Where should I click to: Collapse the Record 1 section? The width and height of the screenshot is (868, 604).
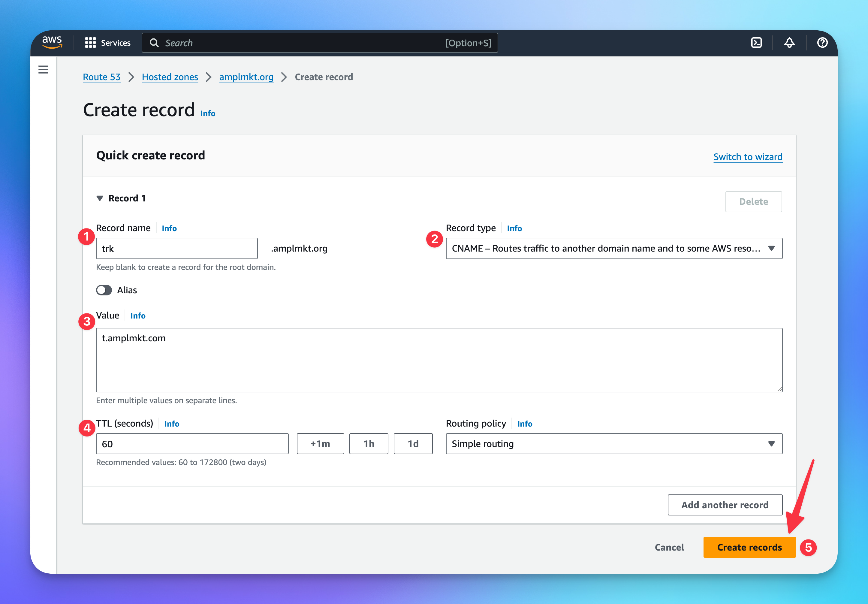[100, 198]
